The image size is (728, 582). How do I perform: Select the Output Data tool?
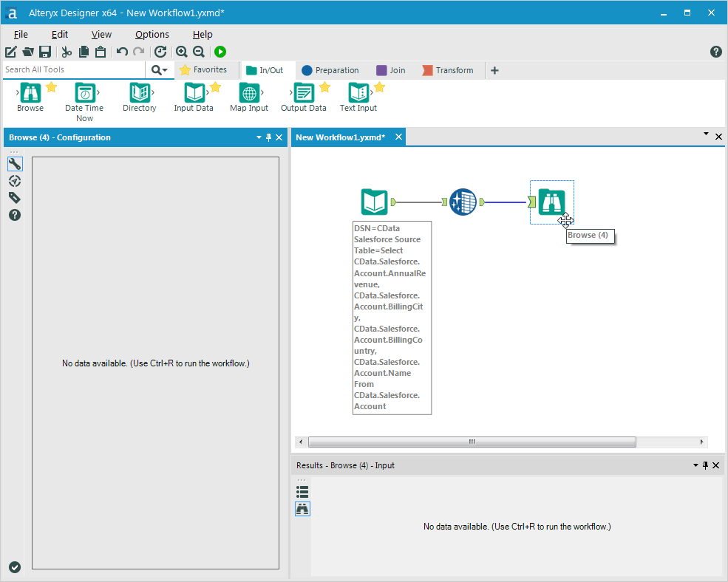[304, 97]
